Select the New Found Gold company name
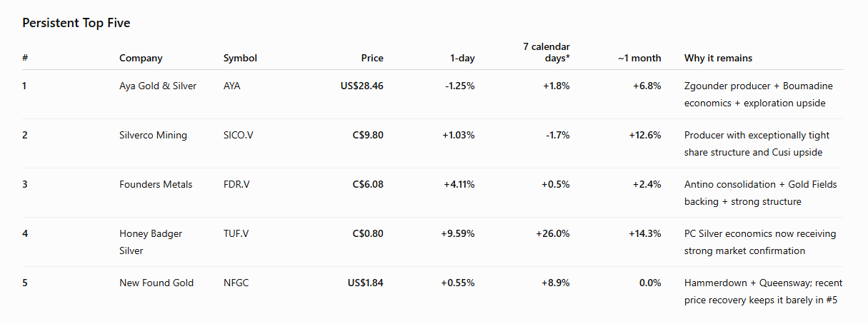This screenshot has height=324, width=868. click(156, 283)
